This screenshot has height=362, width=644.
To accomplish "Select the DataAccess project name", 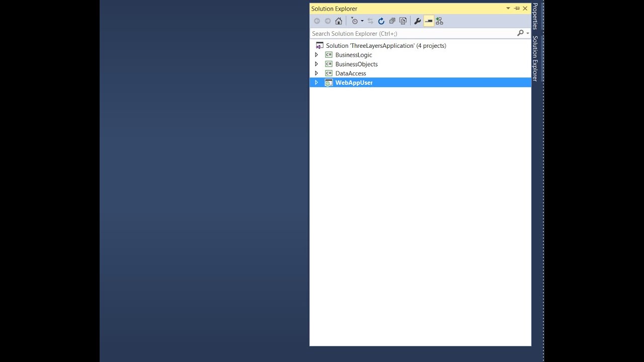I will 351,73.
